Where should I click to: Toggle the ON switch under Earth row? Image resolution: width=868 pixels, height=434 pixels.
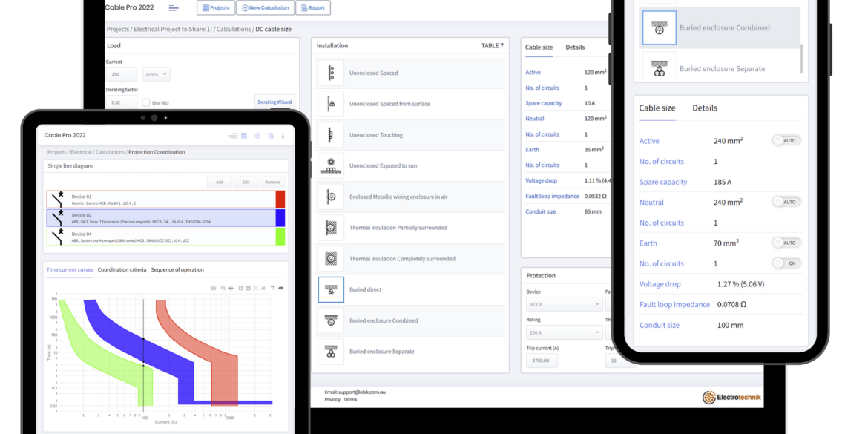[786, 263]
